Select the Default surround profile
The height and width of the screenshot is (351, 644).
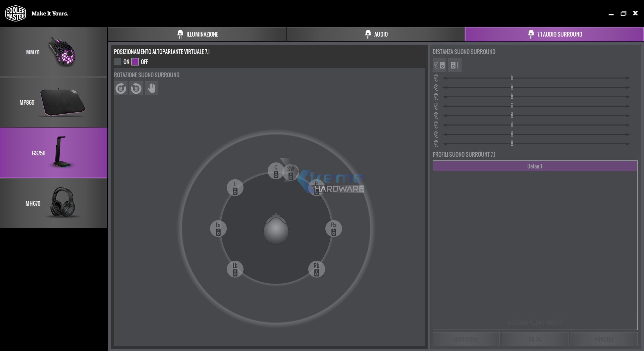pos(535,166)
